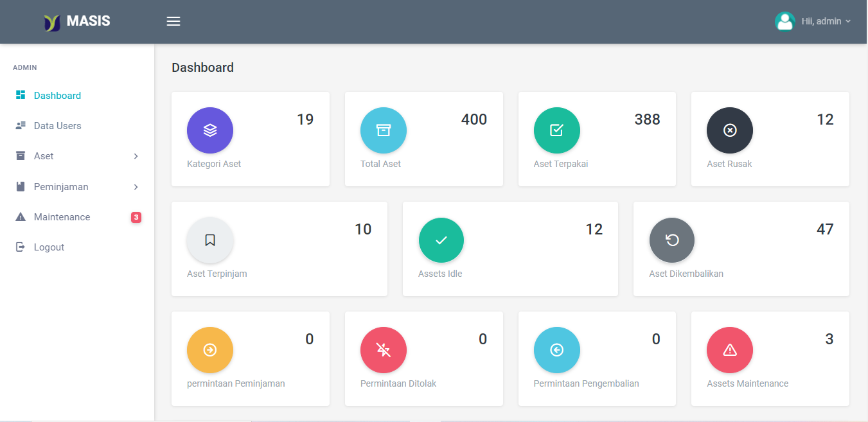This screenshot has width=868, height=422.
Task: Click the Aset Dikembalikan rotate icon
Action: click(x=672, y=240)
